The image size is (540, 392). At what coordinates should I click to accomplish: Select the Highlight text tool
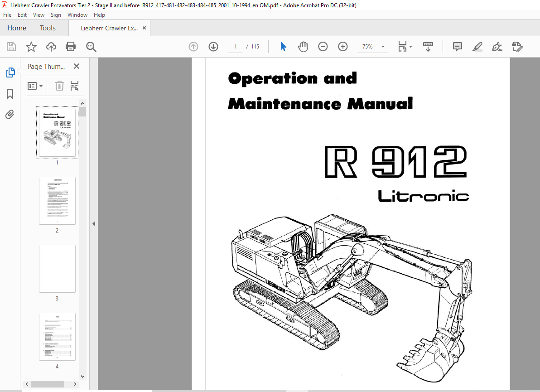(x=477, y=47)
